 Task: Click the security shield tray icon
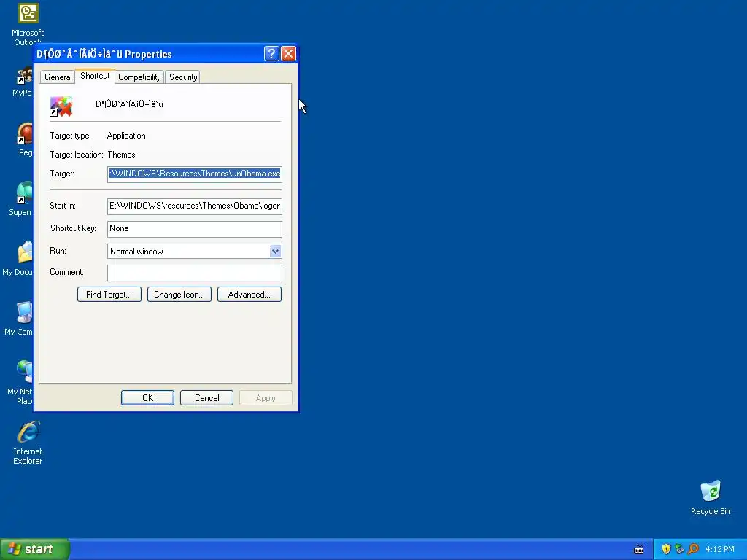666,549
